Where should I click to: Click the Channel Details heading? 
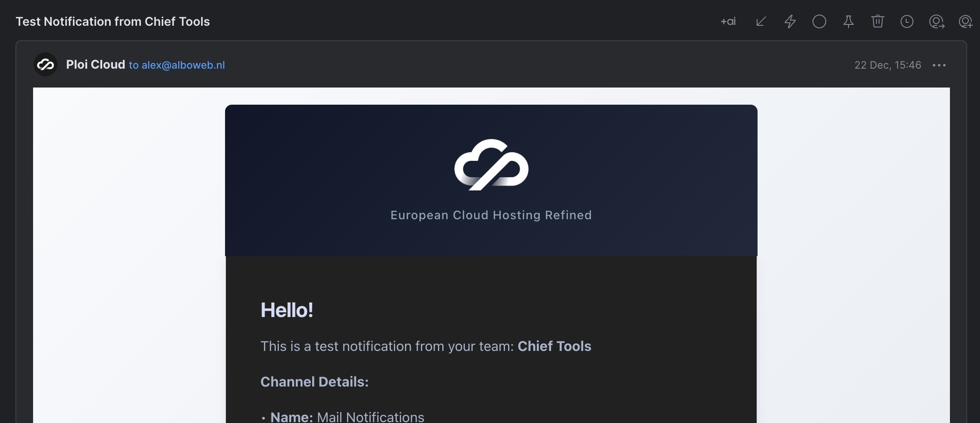(314, 382)
